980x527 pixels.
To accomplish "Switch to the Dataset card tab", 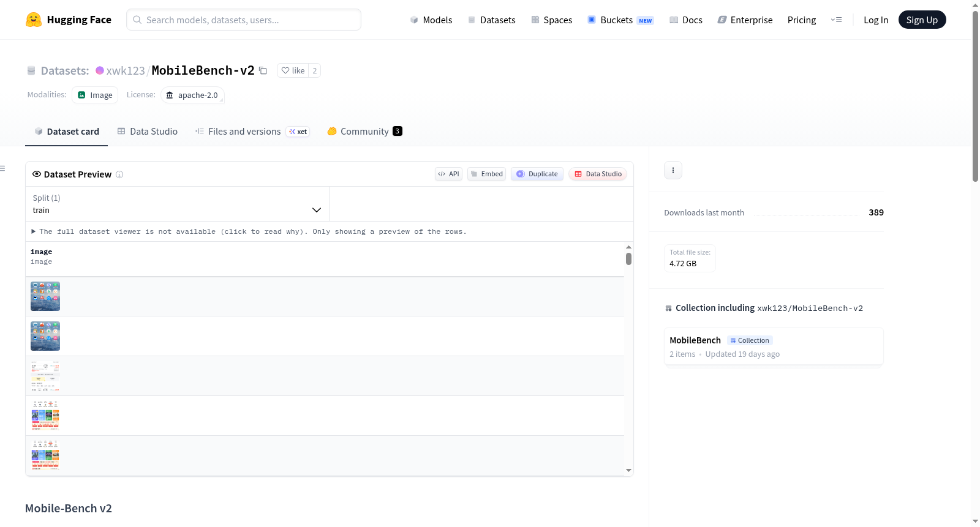I will point(67,131).
